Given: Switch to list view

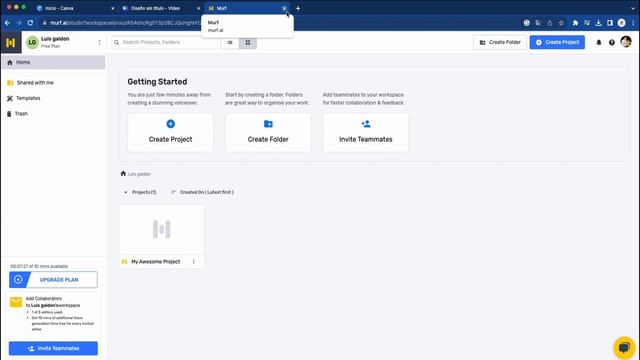Looking at the screenshot, I should point(230,42).
